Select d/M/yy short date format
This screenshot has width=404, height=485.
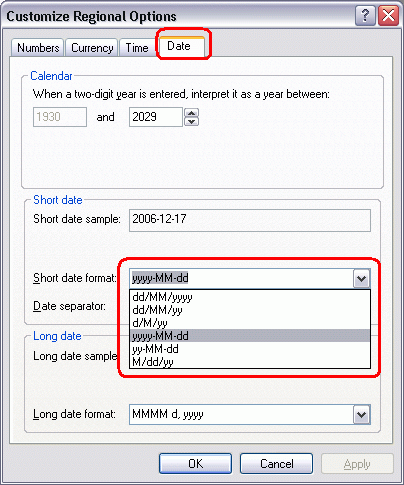pos(250,323)
